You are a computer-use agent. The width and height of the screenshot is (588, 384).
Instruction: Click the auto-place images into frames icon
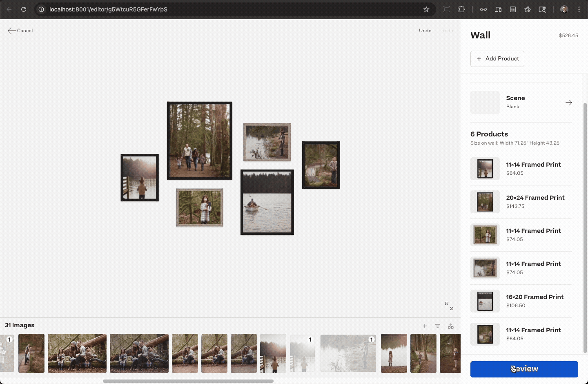tap(451, 326)
